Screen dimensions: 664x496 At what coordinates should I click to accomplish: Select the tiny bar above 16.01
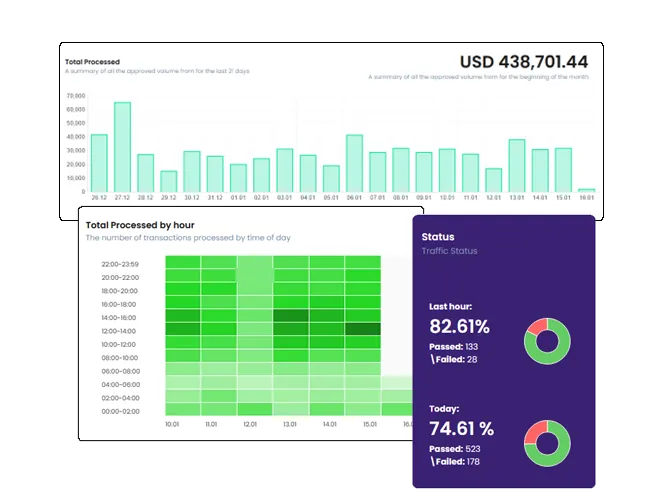[587, 191]
